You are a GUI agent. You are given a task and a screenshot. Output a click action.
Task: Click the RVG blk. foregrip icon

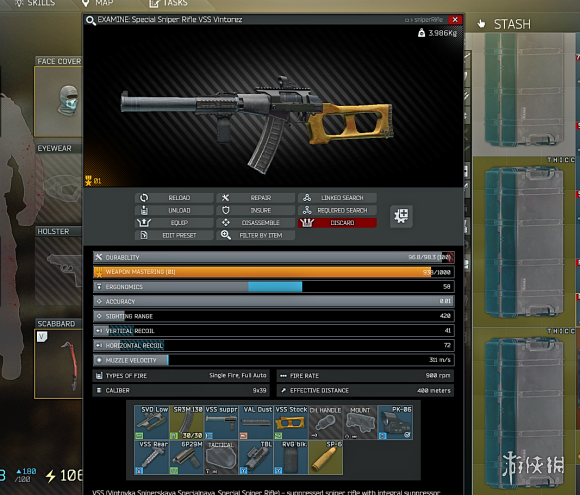pos(291,457)
